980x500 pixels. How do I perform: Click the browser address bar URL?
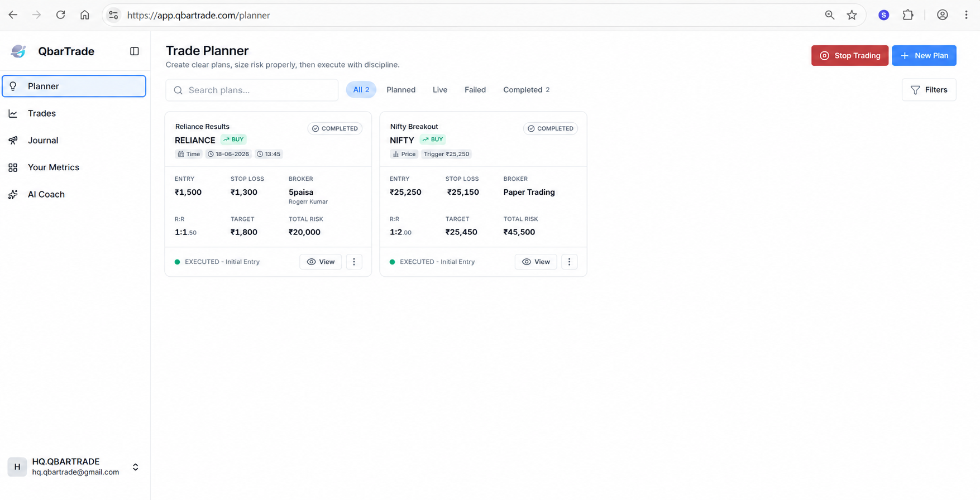tap(198, 15)
